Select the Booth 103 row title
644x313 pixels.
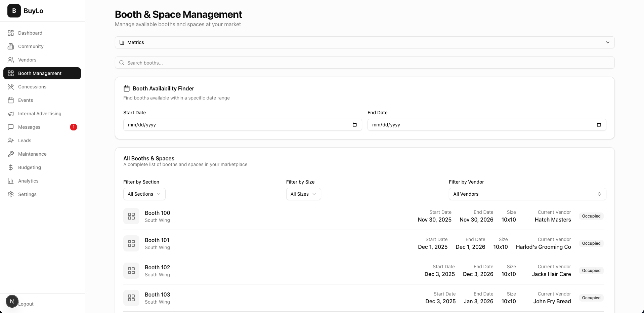[157, 295]
